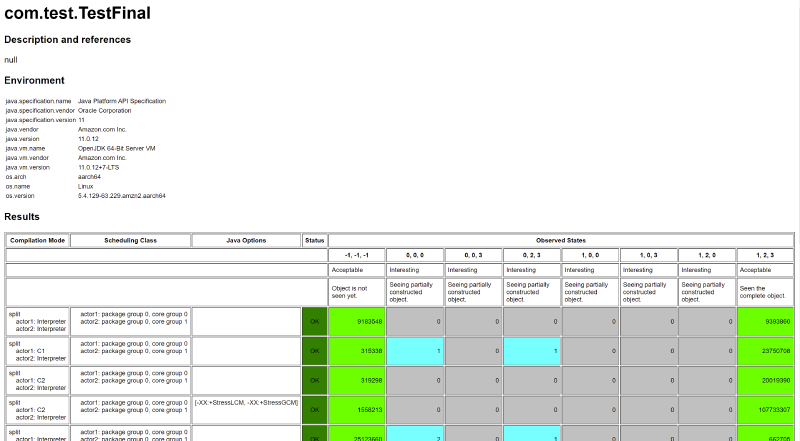The height and width of the screenshot is (441, 800).
Task: Click the "Seen the complete object" description cell
Action: point(766,291)
